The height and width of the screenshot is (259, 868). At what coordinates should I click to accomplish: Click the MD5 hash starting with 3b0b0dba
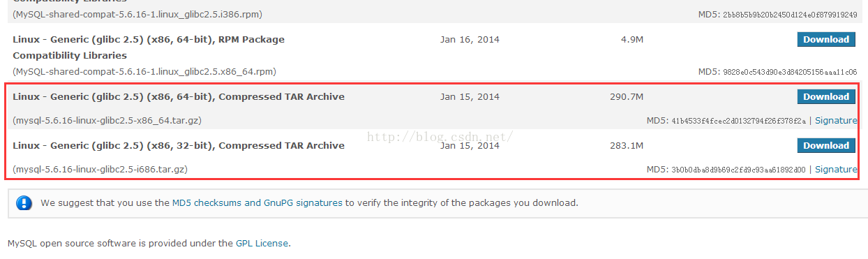point(738,170)
